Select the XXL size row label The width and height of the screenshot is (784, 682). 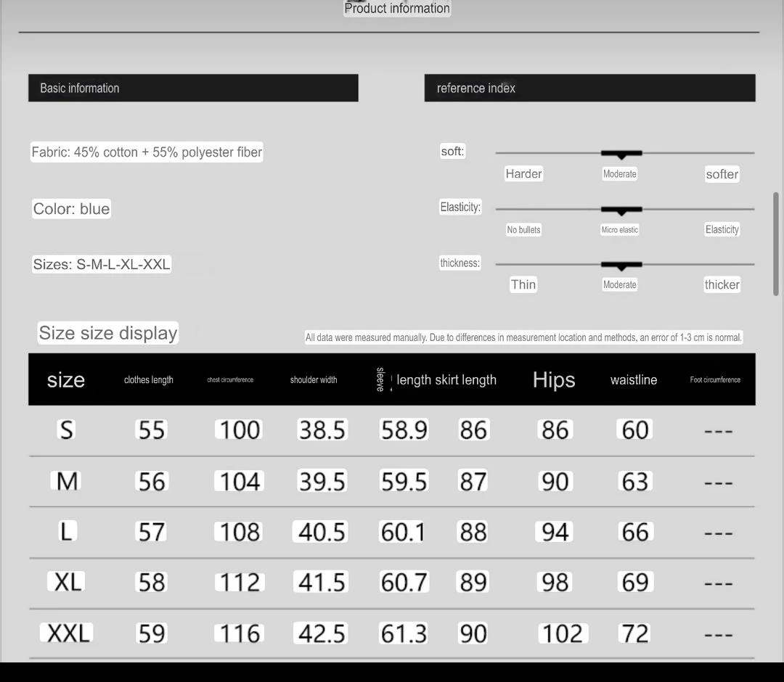pyautogui.click(x=69, y=633)
